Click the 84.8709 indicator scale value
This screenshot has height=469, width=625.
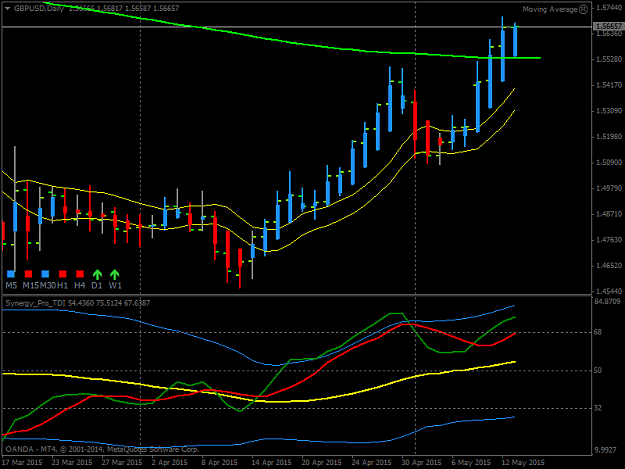tap(607, 302)
